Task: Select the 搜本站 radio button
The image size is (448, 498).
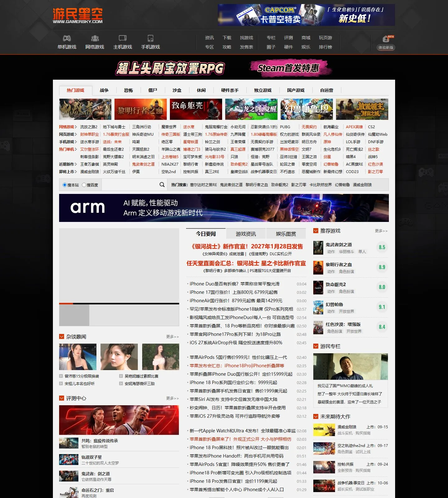Action: coord(65,185)
